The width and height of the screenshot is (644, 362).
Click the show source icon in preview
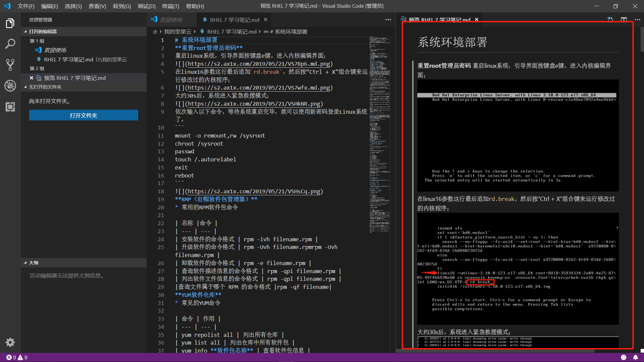610,20
